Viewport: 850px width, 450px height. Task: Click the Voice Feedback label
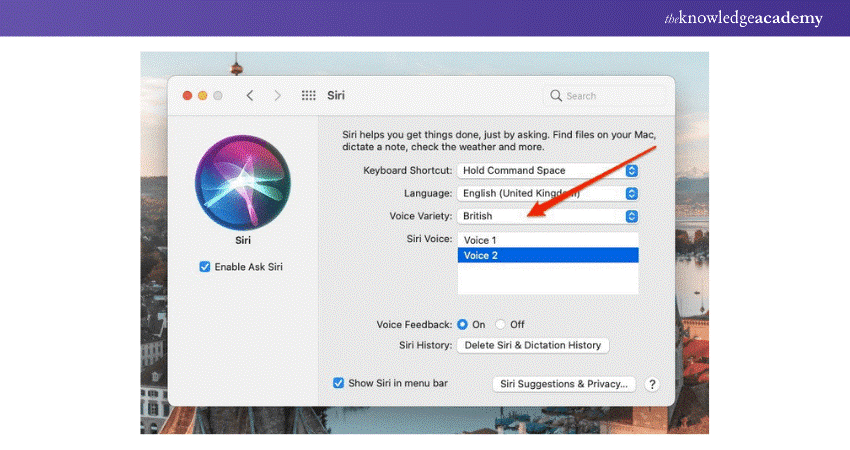[x=414, y=325]
